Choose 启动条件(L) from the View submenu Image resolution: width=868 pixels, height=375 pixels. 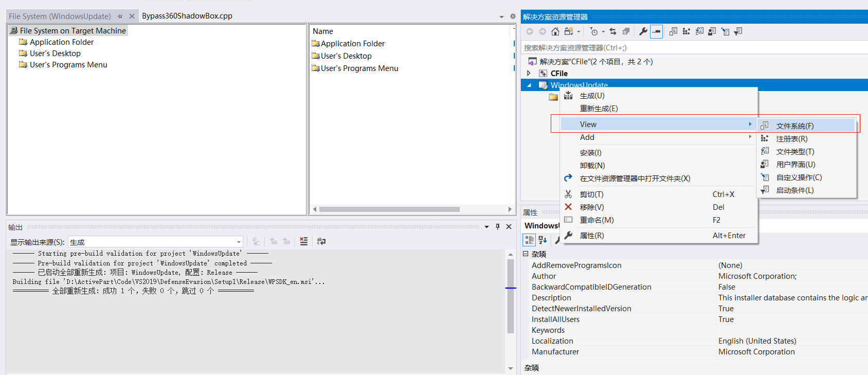tap(807, 190)
